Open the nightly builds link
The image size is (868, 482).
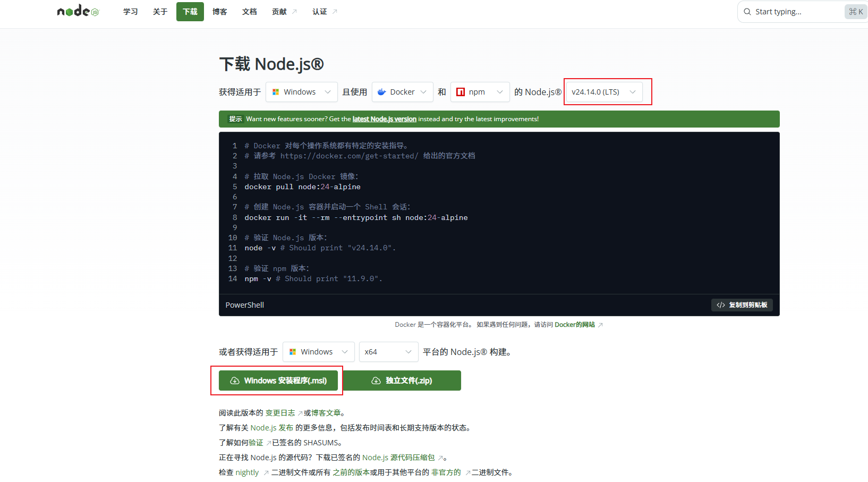(x=247, y=472)
